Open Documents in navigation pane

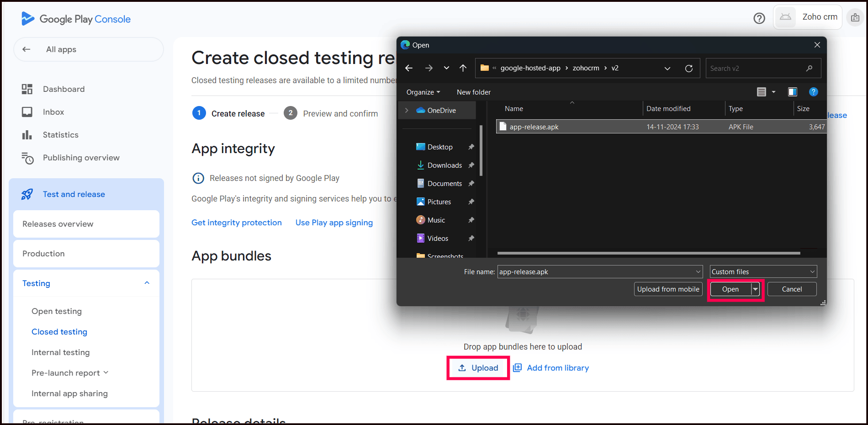pyautogui.click(x=444, y=184)
